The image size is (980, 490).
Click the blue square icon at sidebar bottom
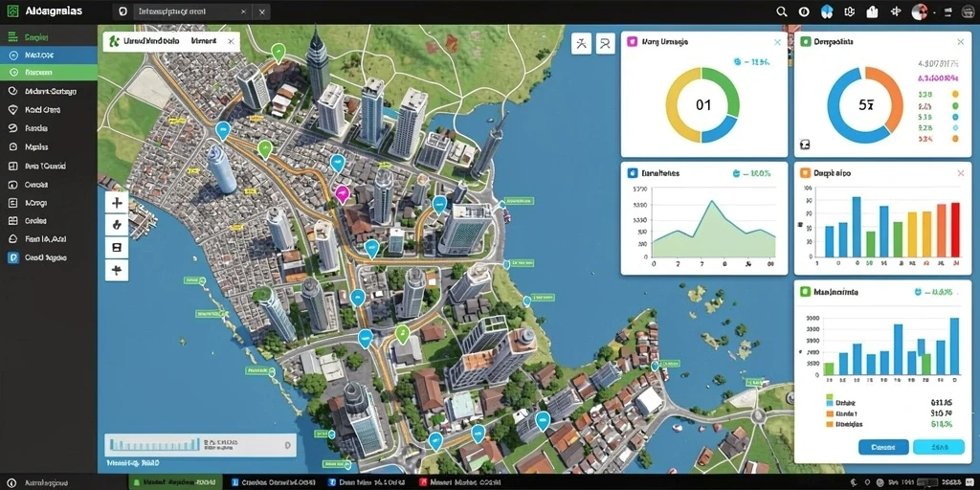tap(11, 256)
